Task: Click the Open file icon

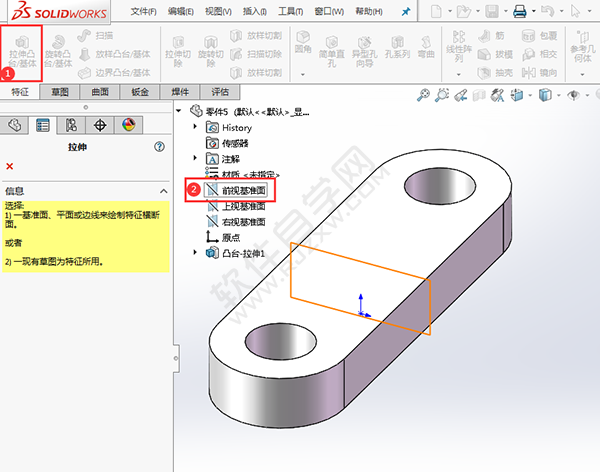Action: pyautogui.click(x=463, y=11)
